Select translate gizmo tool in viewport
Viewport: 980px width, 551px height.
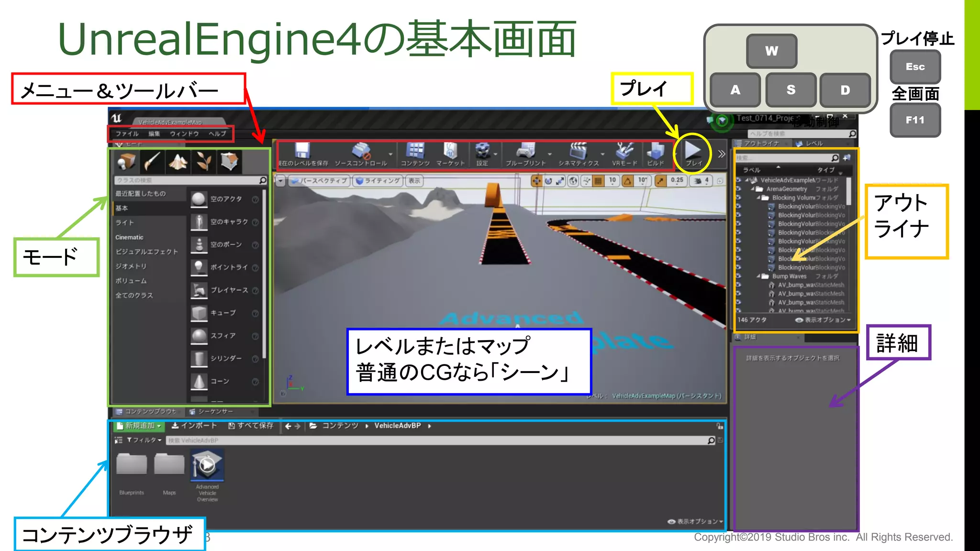536,181
